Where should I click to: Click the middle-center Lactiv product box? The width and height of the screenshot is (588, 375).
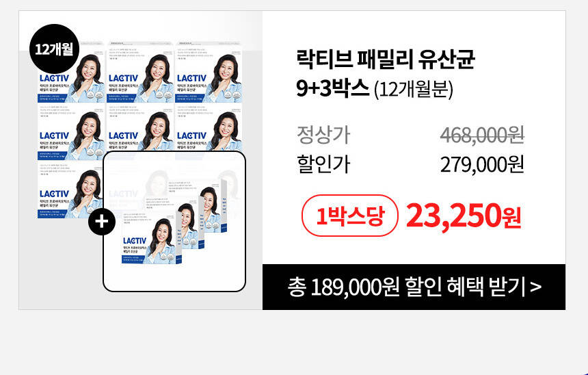140,128
